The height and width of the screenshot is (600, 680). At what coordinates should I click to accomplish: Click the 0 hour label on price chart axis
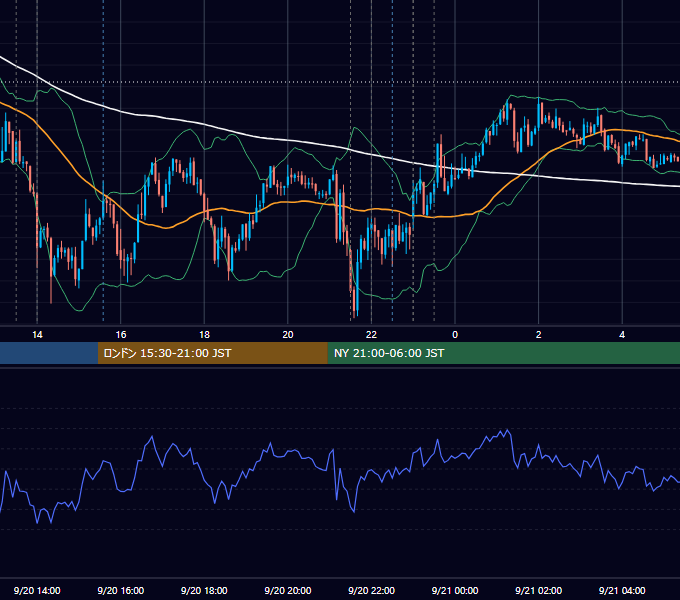[455, 335]
